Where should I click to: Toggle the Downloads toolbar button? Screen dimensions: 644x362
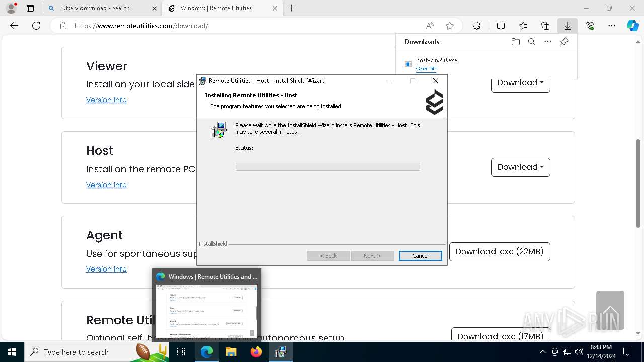pos(568,26)
